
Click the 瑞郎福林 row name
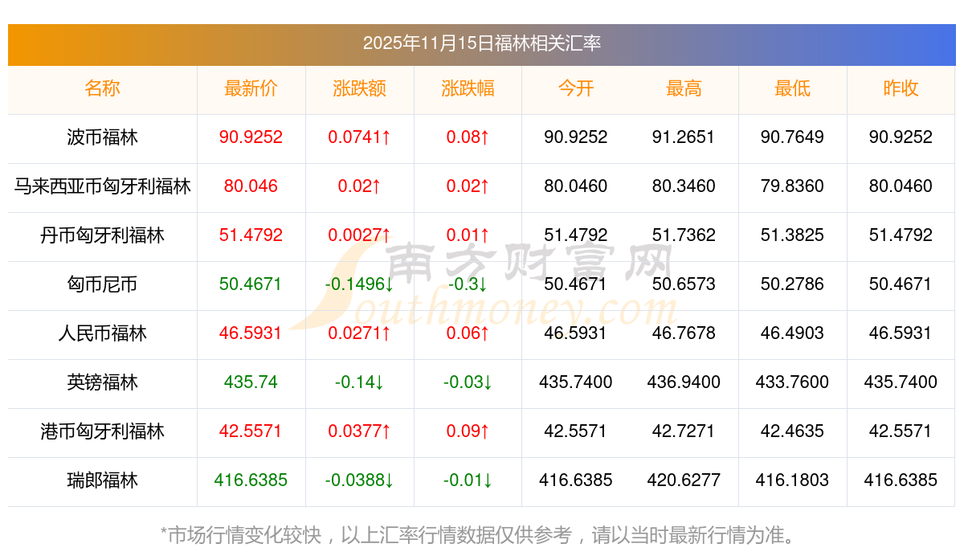(x=102, y=480)
